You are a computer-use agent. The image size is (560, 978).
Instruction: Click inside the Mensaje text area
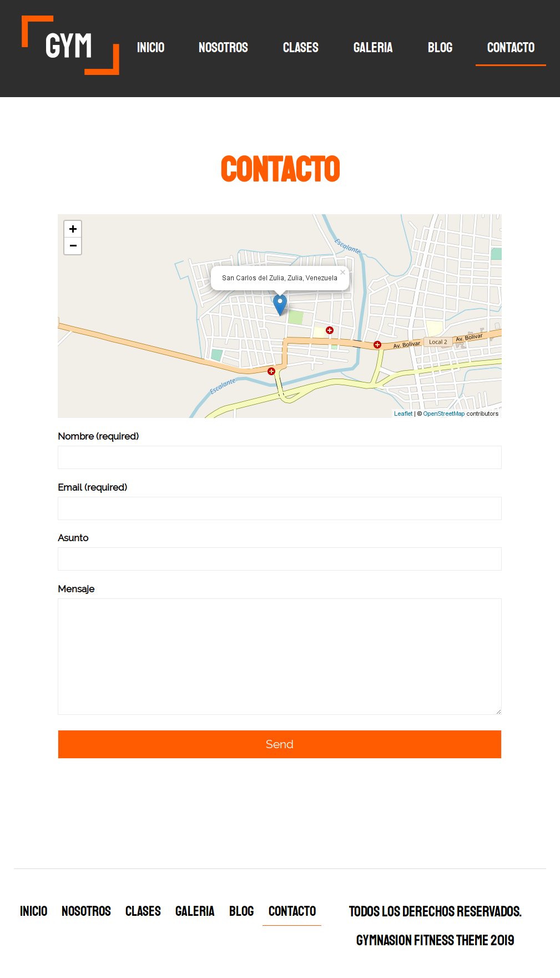280,656
